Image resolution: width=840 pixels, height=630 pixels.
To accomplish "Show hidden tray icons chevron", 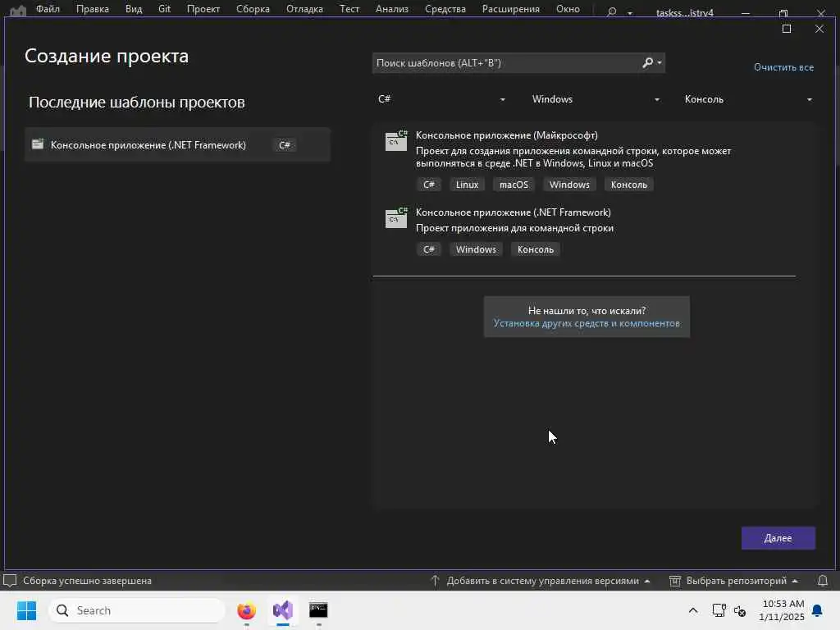I will click(x=692, y=610).
